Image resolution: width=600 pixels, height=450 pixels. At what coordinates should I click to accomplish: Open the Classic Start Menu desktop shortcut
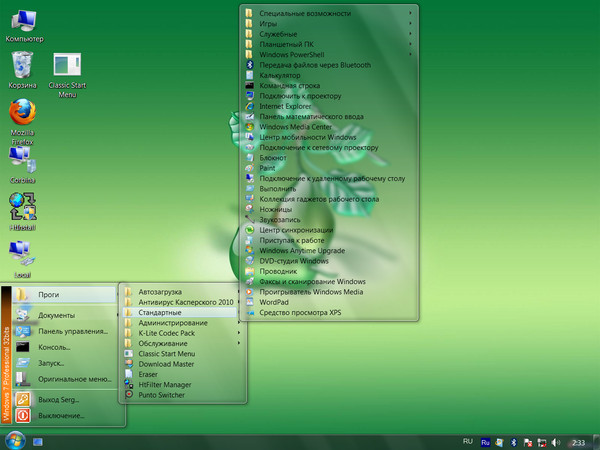pyautogui.click(x=67, y=75)
